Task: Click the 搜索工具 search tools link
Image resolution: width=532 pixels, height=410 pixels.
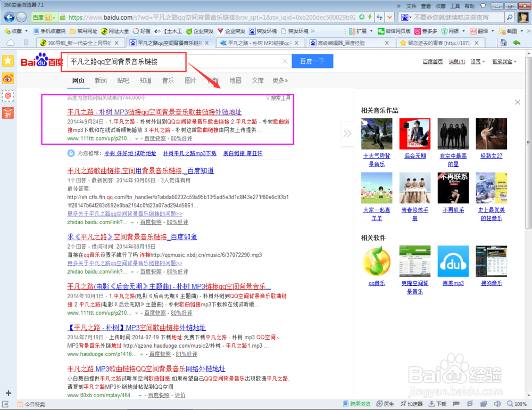Action: point(278,98)
